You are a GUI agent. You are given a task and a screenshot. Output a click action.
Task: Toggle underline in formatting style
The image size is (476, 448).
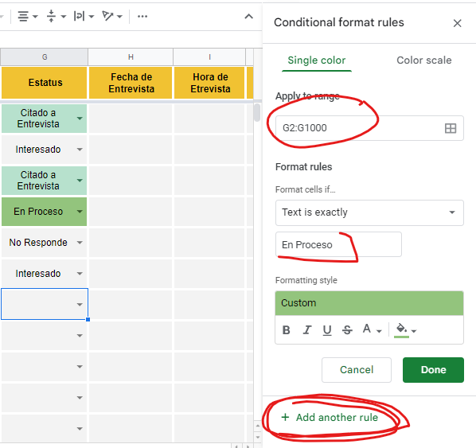point(327,330)
